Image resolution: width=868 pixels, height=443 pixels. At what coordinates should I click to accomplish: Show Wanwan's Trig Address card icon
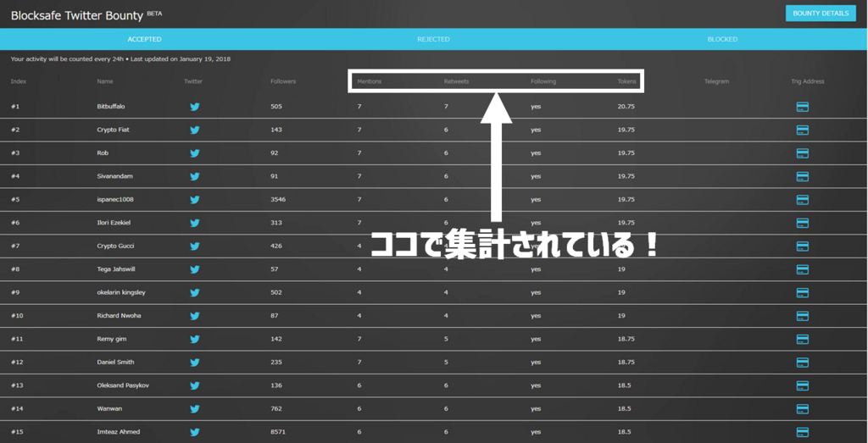tap(802, 409)
